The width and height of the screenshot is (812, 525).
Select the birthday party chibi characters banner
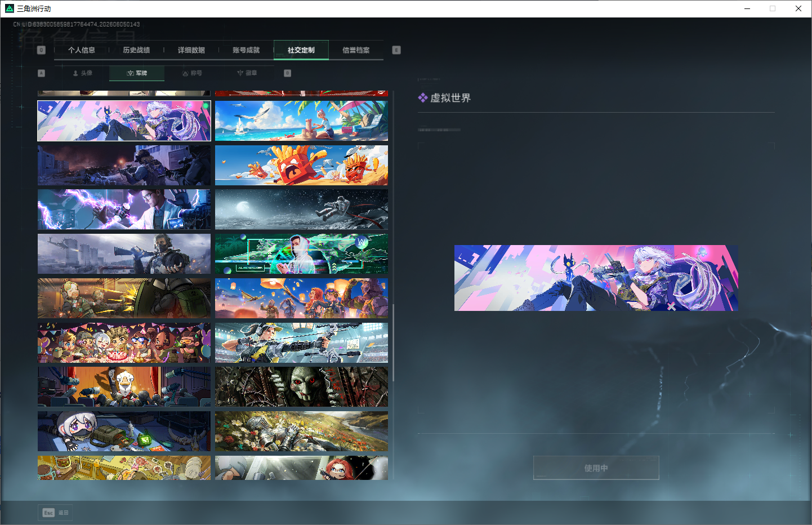(124, 342)
